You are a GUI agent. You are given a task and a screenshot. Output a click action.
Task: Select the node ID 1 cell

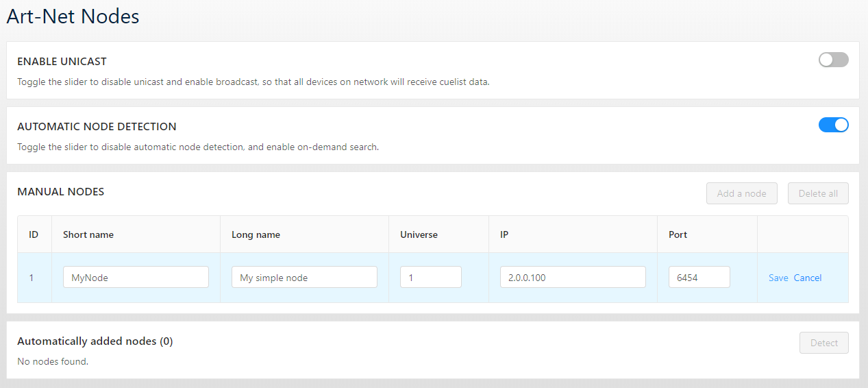point(34,278)
